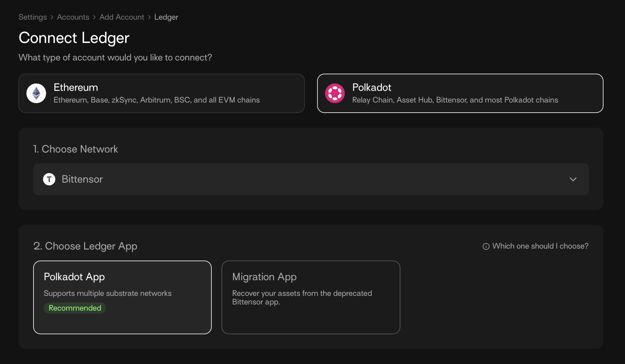Click the breadcrumb arrow before Ledger
Viewport: 625px width, 364px height.
(x=149, y=17)
